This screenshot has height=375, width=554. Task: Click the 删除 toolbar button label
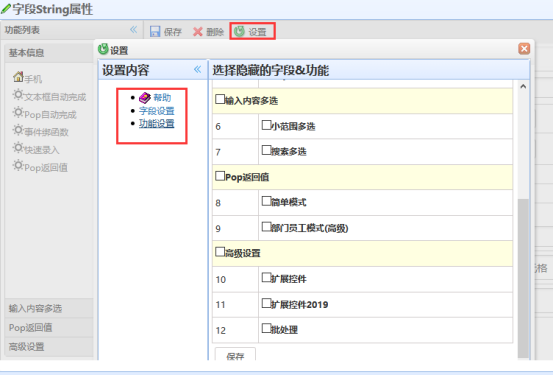[215, 32]
